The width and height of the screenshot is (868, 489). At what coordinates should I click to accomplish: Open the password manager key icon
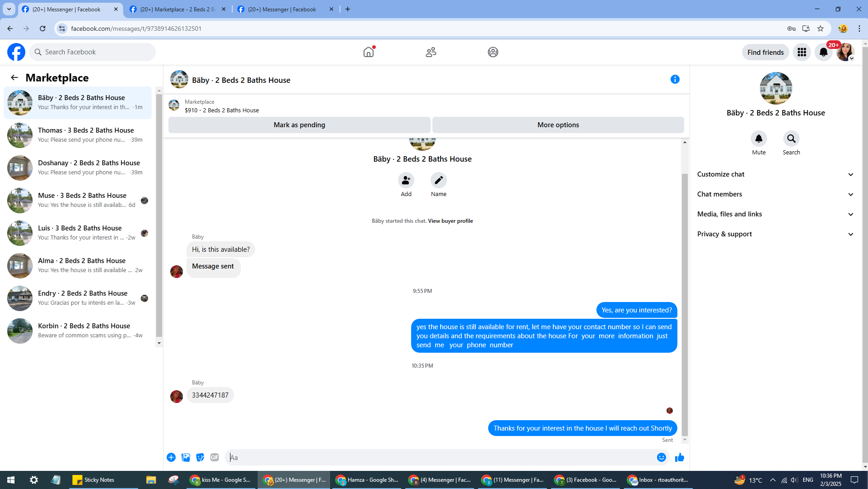791,29
